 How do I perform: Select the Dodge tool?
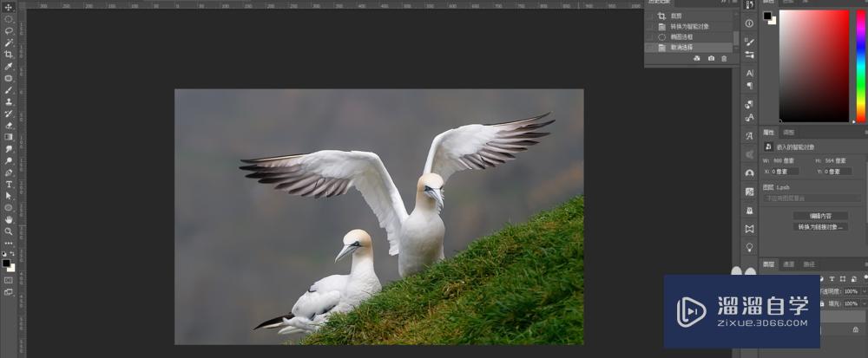[9, 160]
